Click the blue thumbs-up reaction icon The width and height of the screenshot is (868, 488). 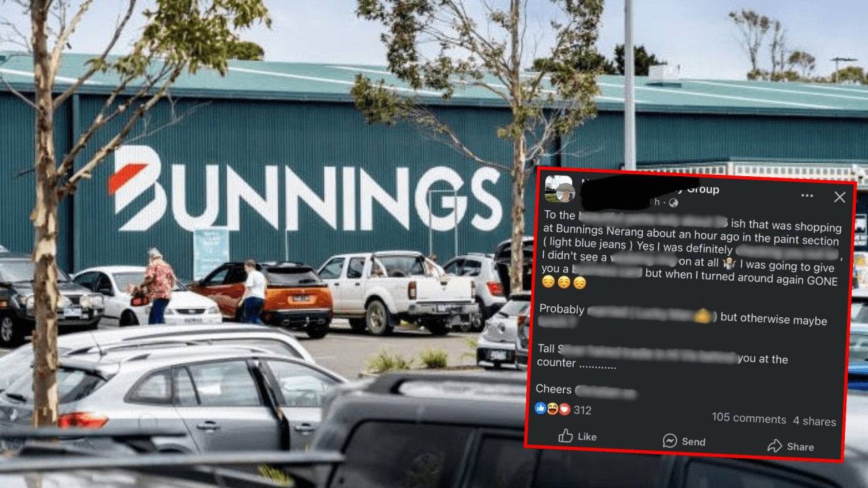540,408
